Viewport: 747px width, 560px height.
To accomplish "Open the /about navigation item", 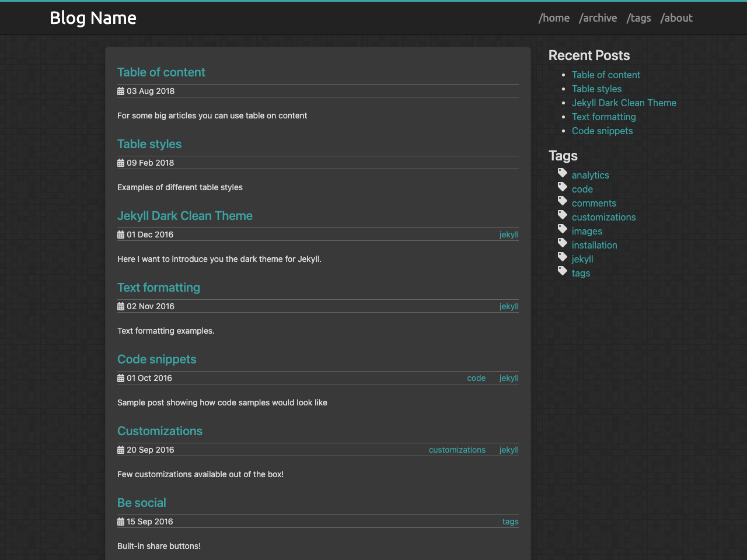I will pyautogui.click(x=676, y=18).
